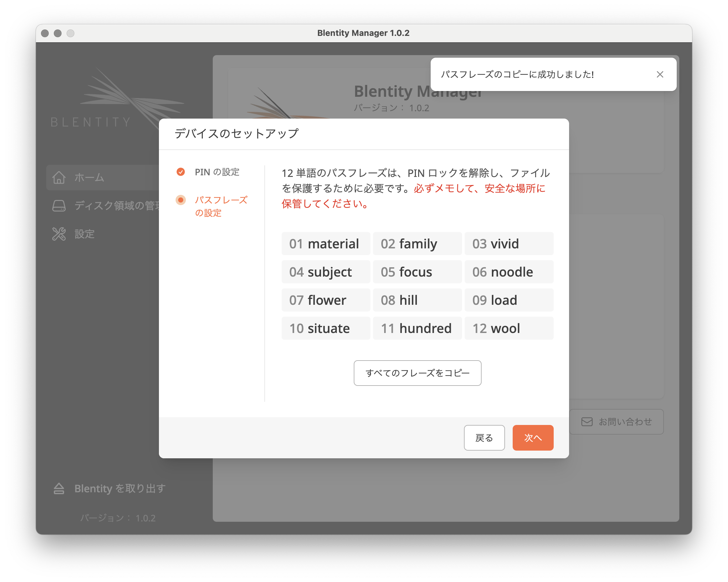Select the パスフレーズの設定 step label
This screenshot has width=728, height=582.
(221, 206)
